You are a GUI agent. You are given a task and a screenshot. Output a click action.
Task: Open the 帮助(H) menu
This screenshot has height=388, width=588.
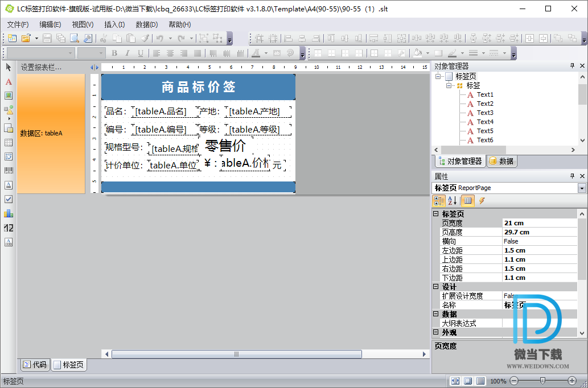pos(180,24)
